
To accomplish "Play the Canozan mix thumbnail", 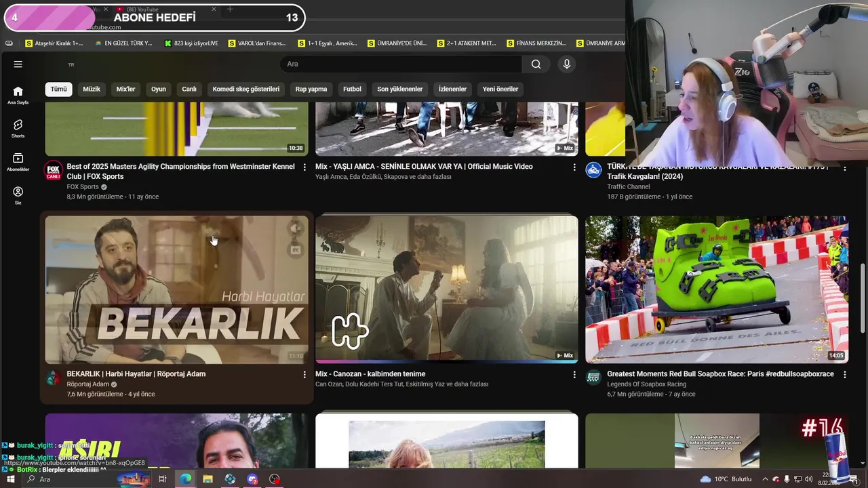I will pos(446,289).
